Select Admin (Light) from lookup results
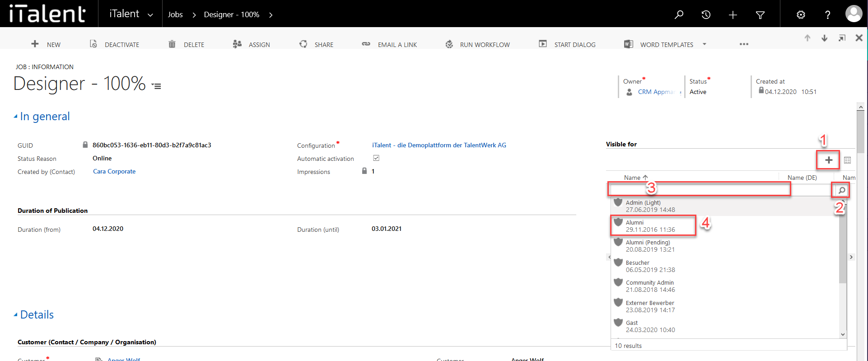Image resolution: width=868 pixels, height=361 pixels. pyautogui.click(x=725, y=206)
